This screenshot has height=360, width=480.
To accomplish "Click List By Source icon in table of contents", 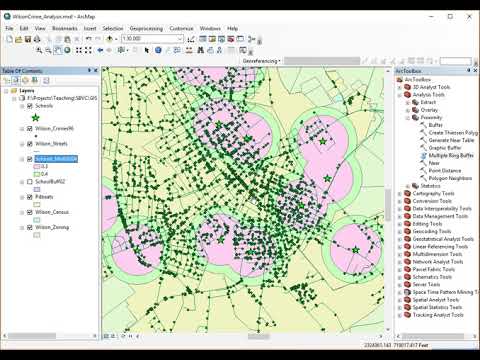I will tap(16, 80).
